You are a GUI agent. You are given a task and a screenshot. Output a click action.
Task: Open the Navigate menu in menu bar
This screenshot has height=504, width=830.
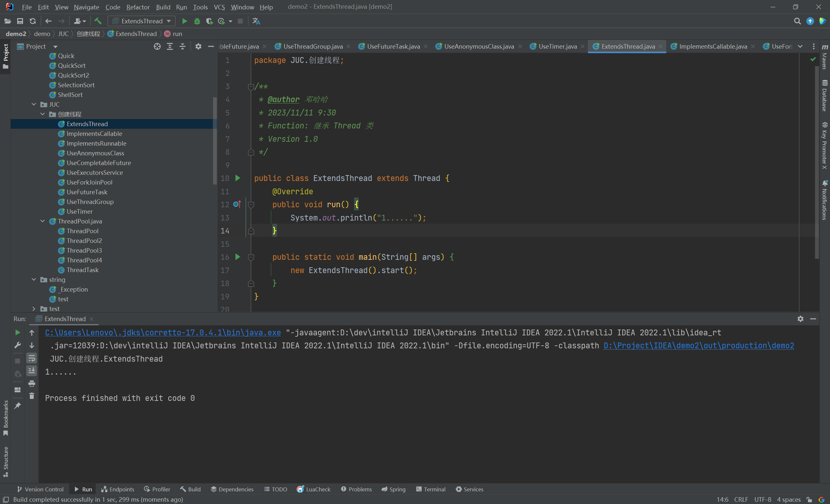[x=86, y=7]
